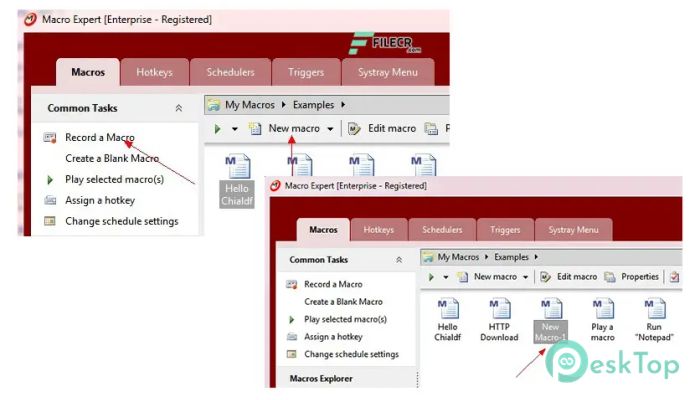Open New macro dropdown arrow in back window
Viewport: 700px width, 400px height.
tap(330, 129)
